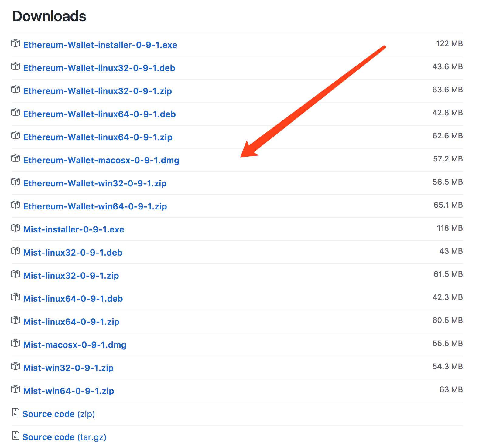Image resolution: width=503 pixels, height=448 pixels.
Task: Download Mist-macosx-0-9-1.dmg
Action: click(x=75, y=345)
